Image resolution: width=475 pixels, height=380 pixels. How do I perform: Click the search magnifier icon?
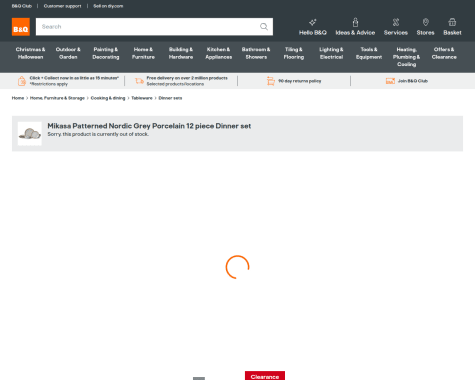coord(264,27)
